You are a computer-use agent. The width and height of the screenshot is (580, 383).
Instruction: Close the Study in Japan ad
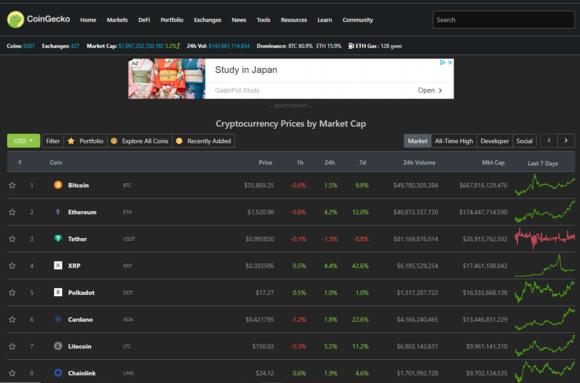pyautogui.click(x=450, y=63)
